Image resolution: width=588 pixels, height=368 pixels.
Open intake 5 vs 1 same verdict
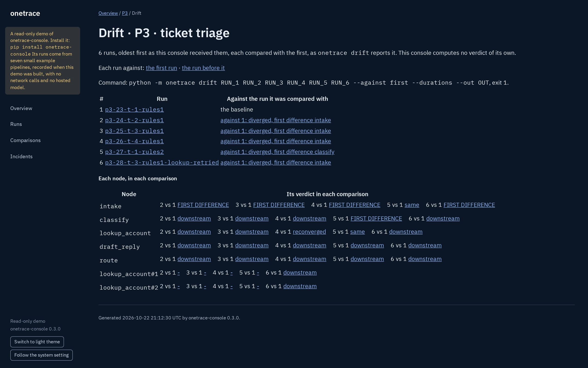412,205
